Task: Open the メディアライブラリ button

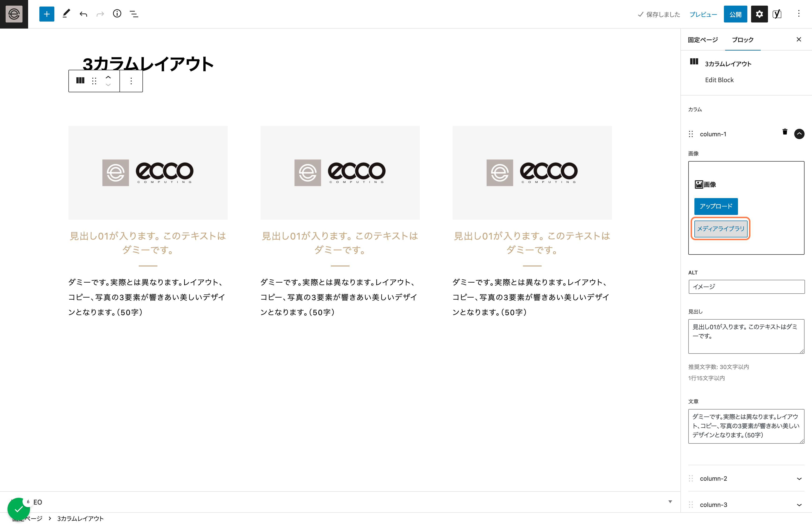Action: point(721,229)
